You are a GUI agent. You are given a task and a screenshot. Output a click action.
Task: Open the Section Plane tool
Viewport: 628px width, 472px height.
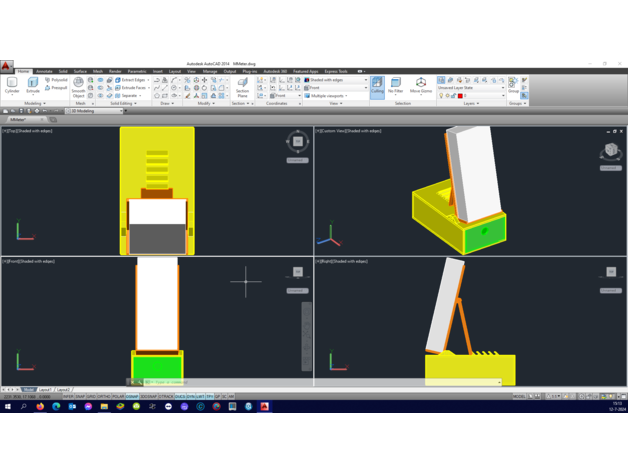click(x=242, y=87)
